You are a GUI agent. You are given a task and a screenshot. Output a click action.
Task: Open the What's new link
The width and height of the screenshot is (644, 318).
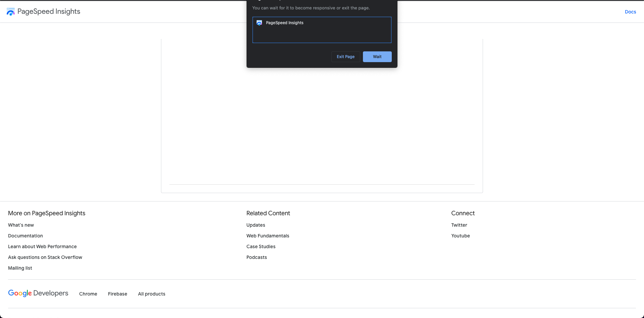click(x=21, y=225)
